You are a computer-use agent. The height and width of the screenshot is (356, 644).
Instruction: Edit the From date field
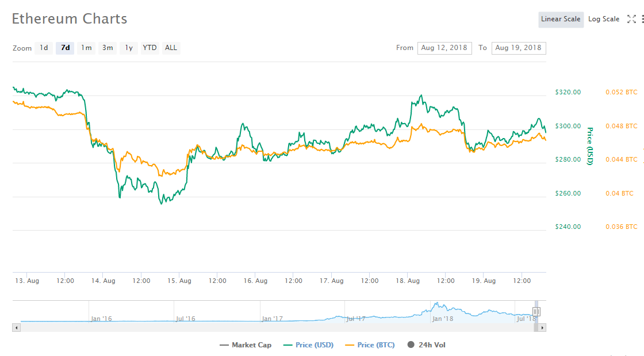(444, 48)
